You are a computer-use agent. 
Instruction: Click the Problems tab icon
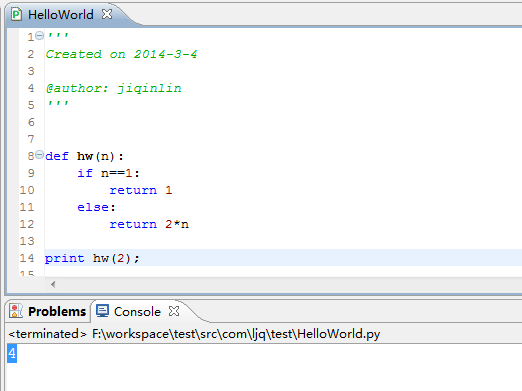tap(16, 311)
